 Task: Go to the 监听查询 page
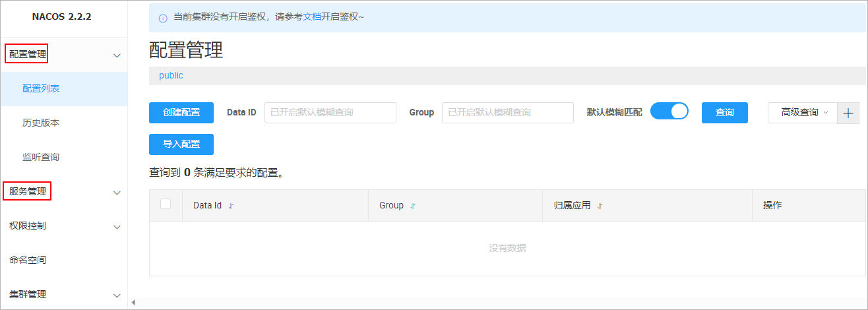(41, 158)
